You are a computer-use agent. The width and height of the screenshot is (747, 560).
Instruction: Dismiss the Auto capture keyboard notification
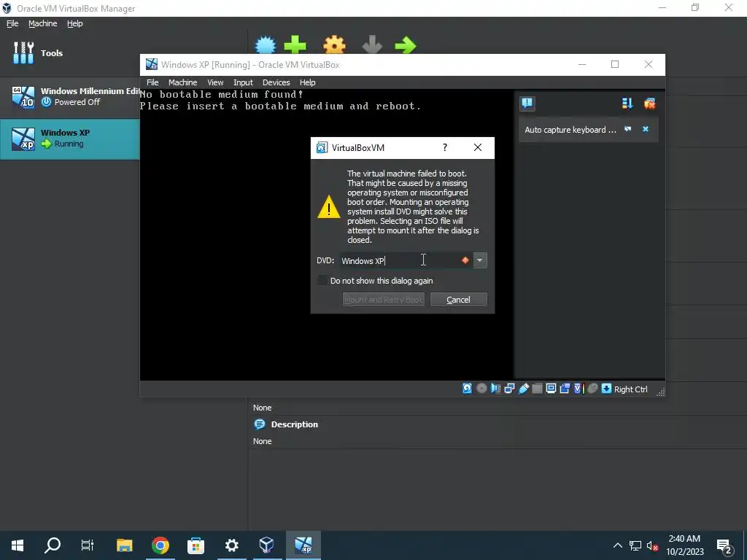click(x=646, y=129)
